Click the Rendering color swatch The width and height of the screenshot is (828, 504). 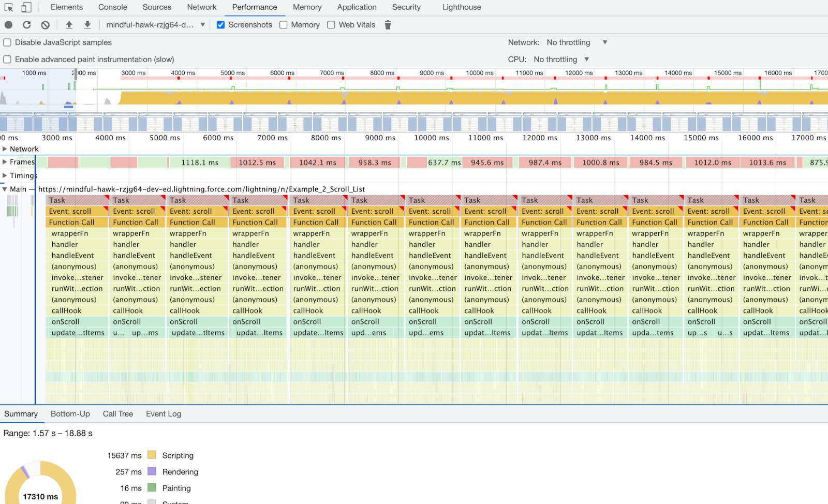click(x=152, y=471)
